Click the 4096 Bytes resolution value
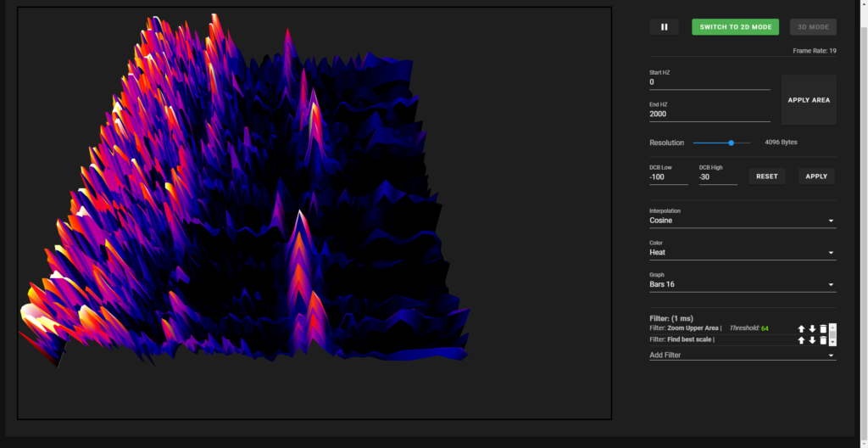The height and width of the screenshot is (448, 868). click(781, 143)
